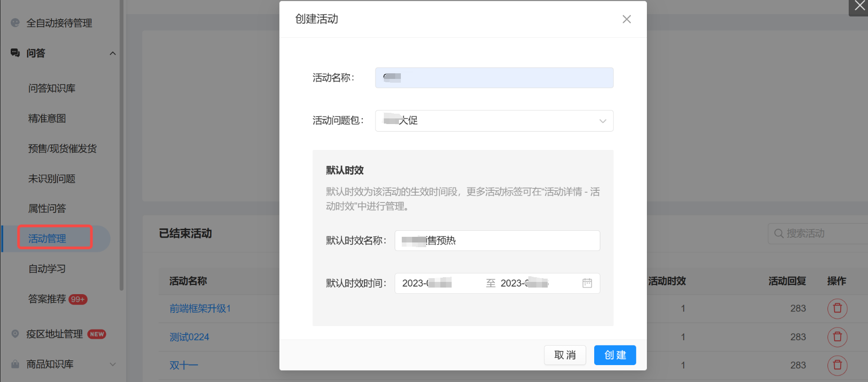
Task: Open 问答知识库 menu item
Action: [52, 88]
